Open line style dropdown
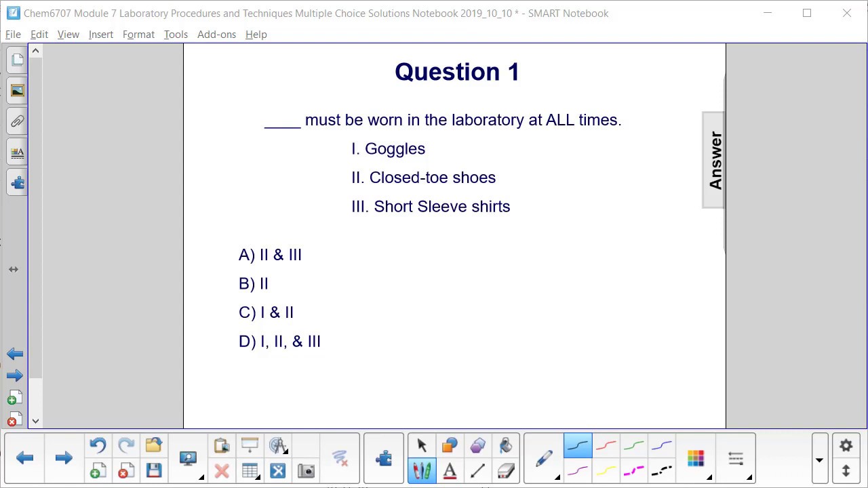Screen dimensions: 868x488 pos(738,460)
